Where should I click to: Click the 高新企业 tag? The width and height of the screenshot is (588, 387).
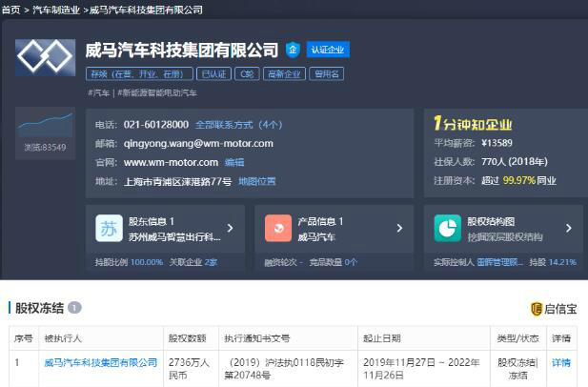[x=284, y=74]
